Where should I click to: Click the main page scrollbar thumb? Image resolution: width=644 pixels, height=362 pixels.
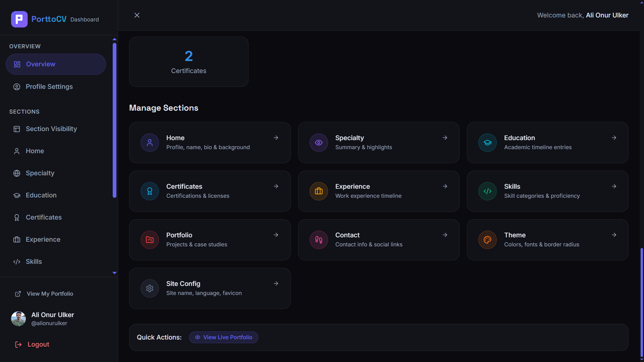(642, 302)
